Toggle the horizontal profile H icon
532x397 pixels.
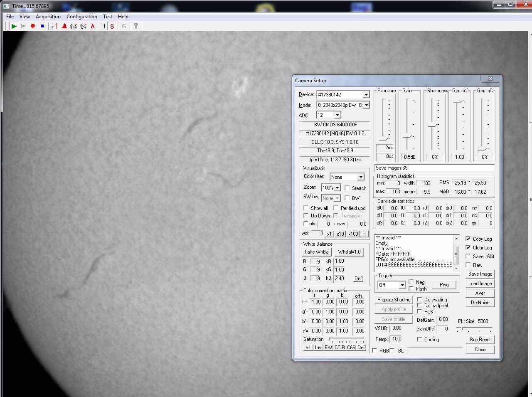tap(74, 26)
